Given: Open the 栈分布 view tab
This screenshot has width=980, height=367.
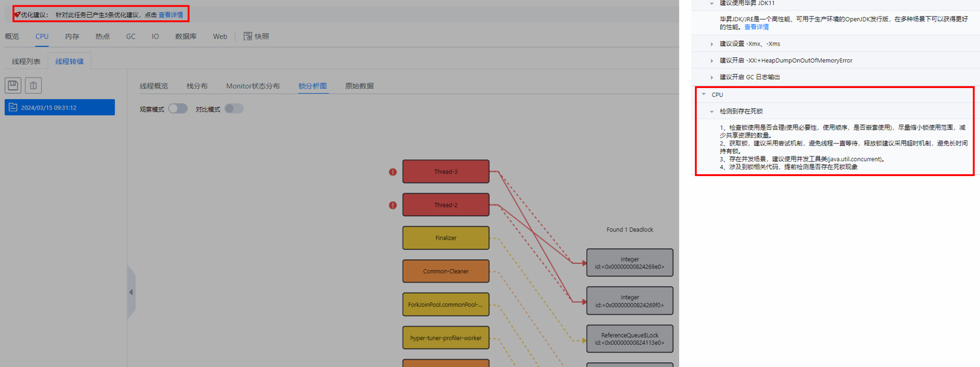Looking at the screenshot, I should [197, 86].
